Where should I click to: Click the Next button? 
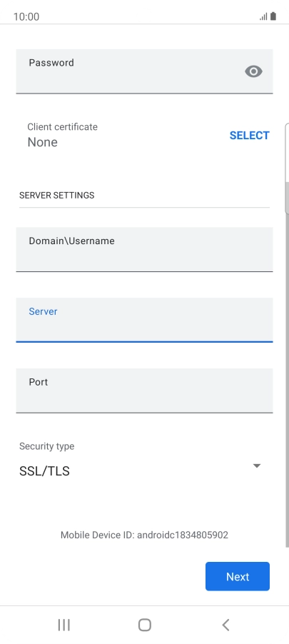(x=238, y=577)
